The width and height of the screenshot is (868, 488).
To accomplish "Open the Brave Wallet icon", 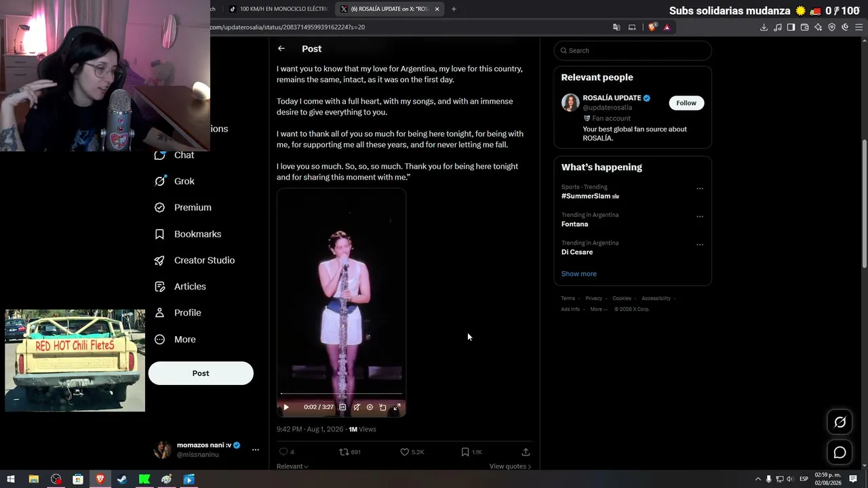I will [x=804, y=27].
